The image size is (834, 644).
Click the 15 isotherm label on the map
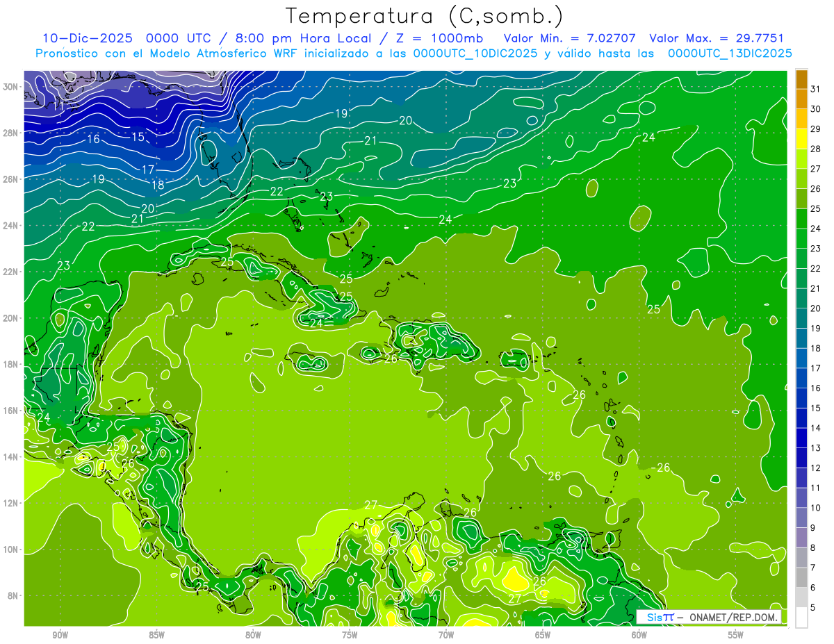138,137
